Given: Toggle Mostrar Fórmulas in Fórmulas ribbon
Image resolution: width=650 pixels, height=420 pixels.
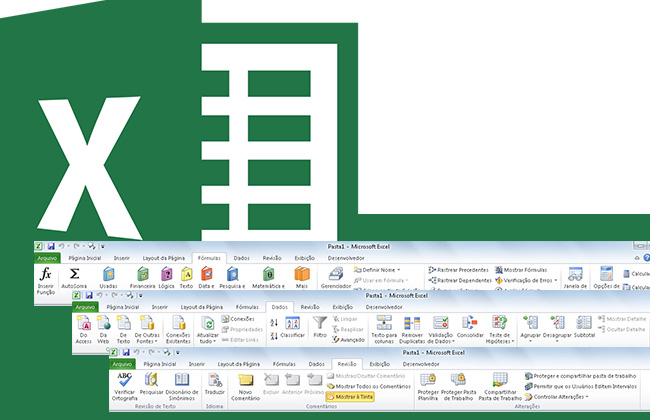Looking at the screenshot, I should 521,270.
